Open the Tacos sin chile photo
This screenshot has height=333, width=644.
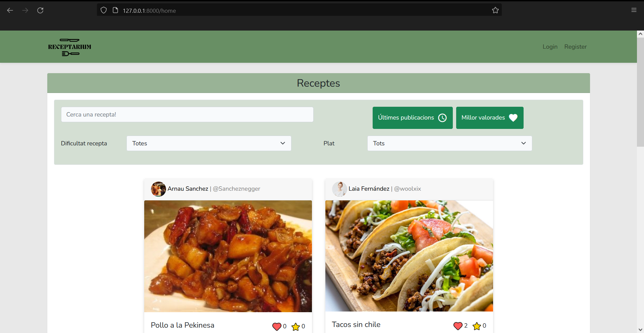tap(409, 256)
